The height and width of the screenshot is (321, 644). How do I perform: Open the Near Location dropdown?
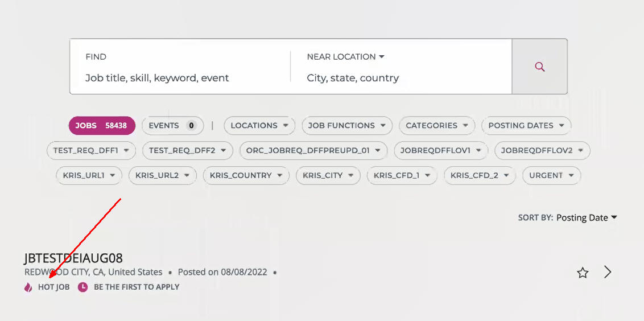[345, 57]
